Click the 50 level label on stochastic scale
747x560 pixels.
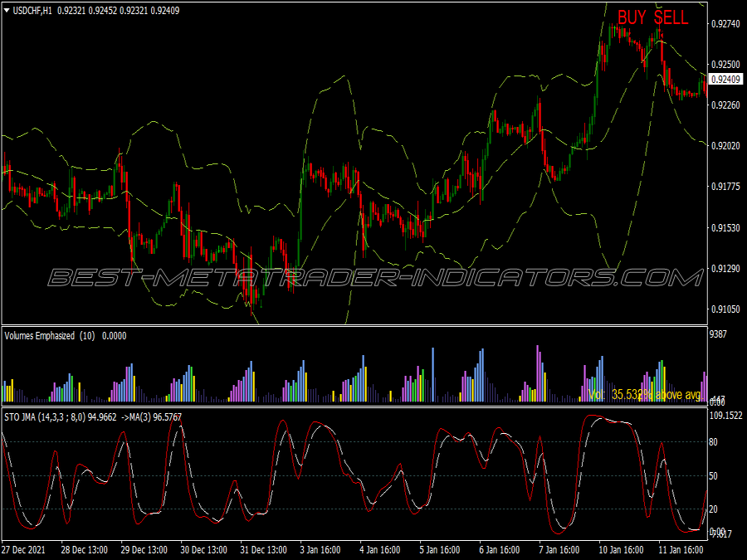point(713,475)
